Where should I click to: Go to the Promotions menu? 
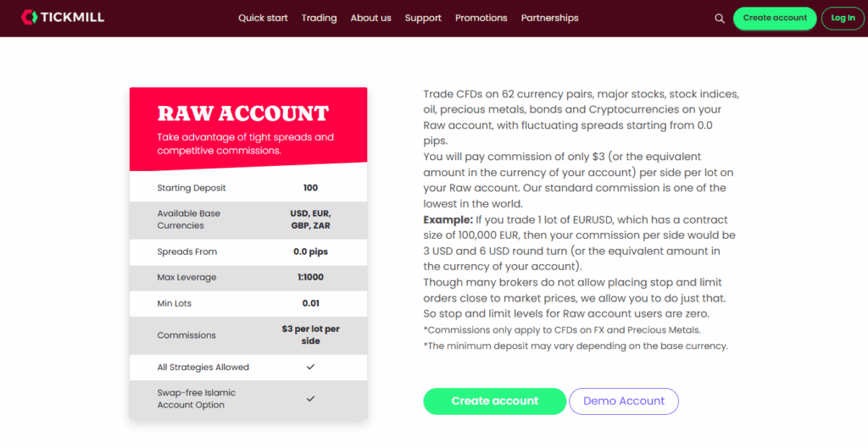(481, 18)
